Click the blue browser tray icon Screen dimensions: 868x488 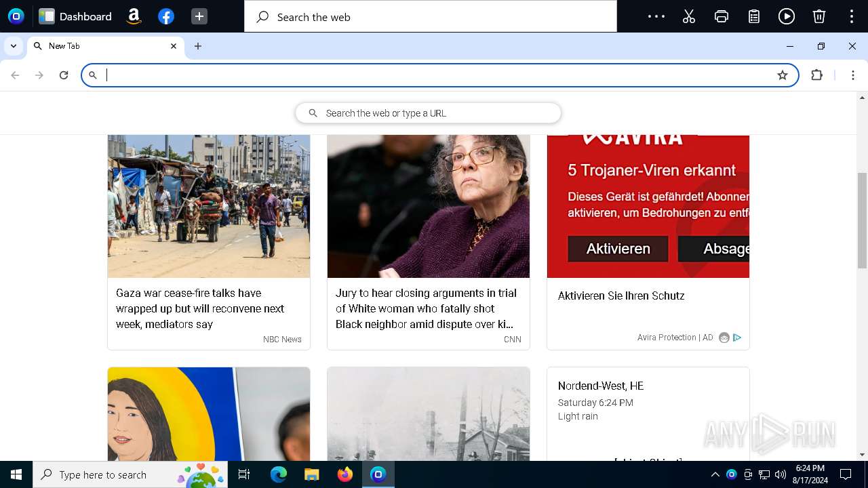point(731,474)
